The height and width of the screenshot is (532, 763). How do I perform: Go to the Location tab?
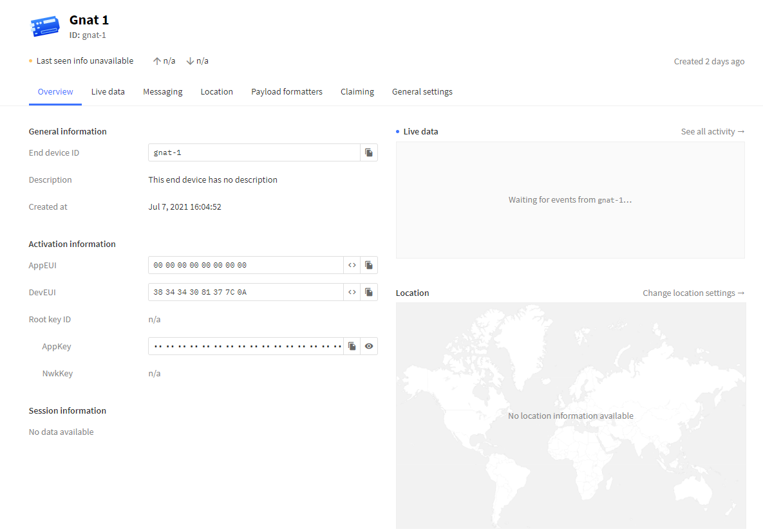(x=216, y=92)
